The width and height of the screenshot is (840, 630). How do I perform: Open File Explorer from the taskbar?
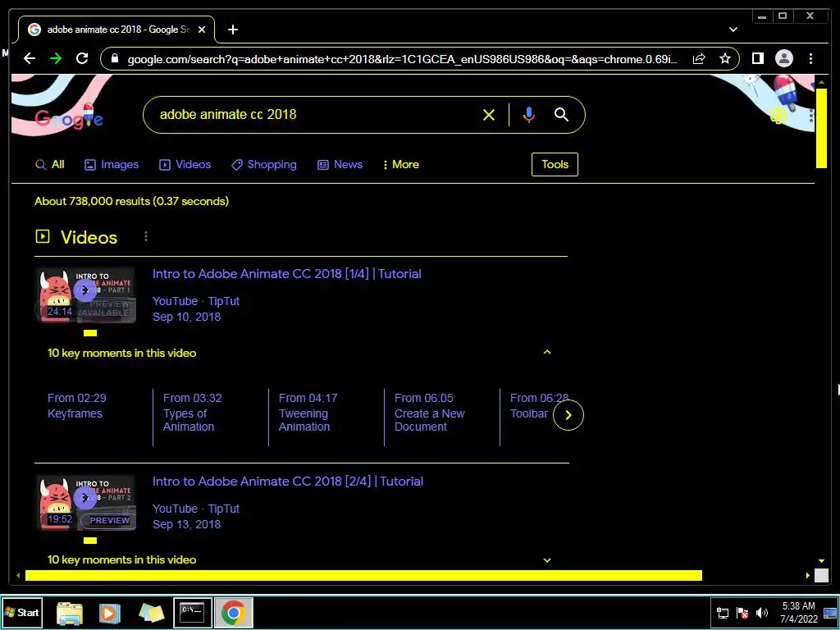click(70, 613)
